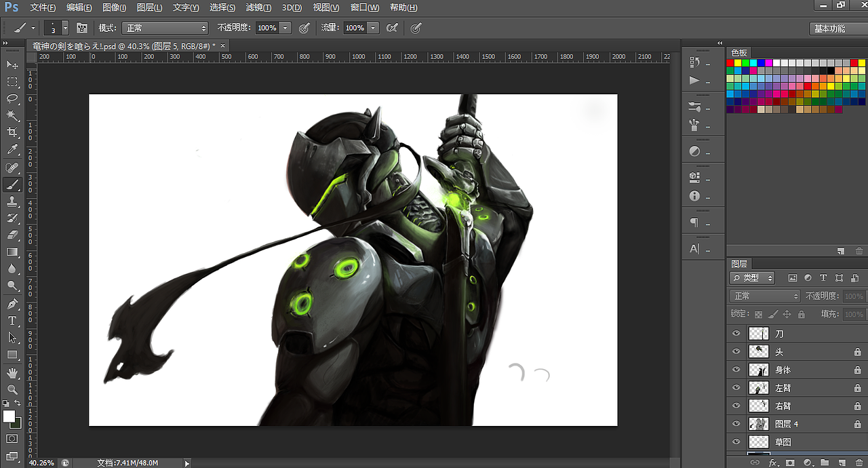The width and height of the screenshot is (868, 468).
Task: Expand the status bar info arrow
Action: pos(188,463)
